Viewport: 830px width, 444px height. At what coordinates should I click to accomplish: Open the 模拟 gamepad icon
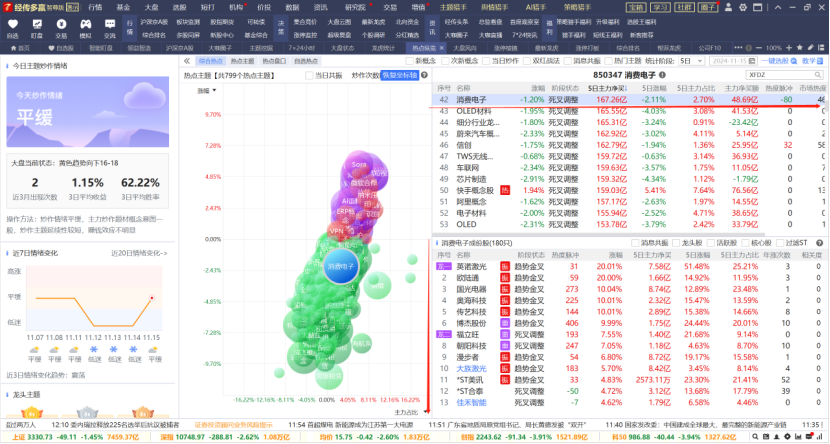(x=86, y=24)
